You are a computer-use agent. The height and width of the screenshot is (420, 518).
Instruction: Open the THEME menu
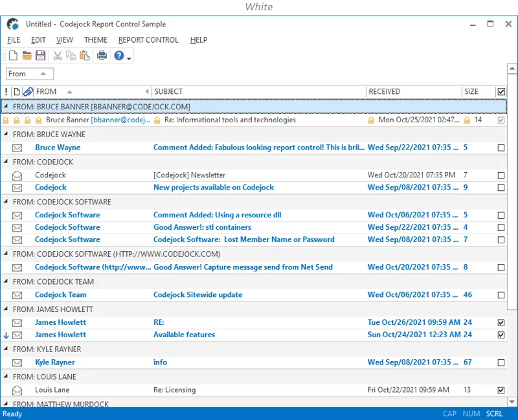[x=95, y=40]
